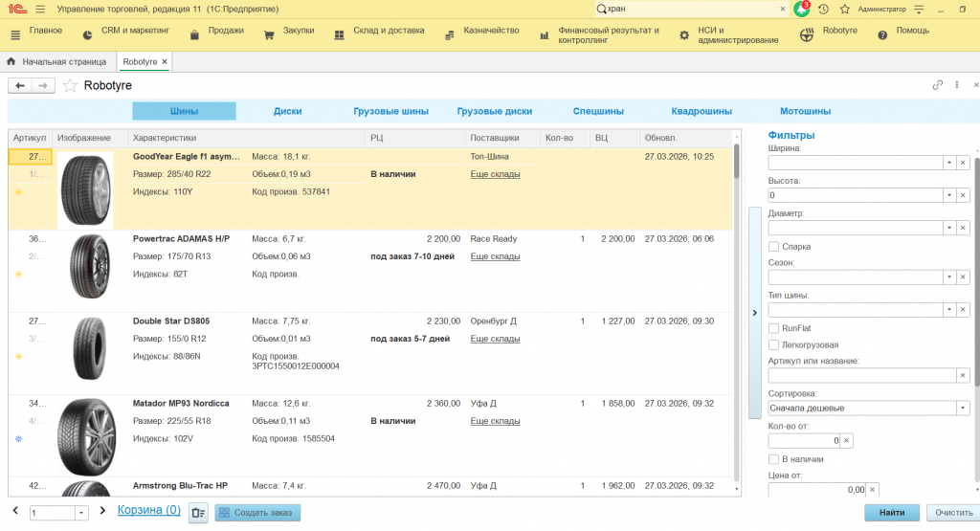Open the notifications bell icon
Screen dimensions: 980x531
(x=801, y=9)
